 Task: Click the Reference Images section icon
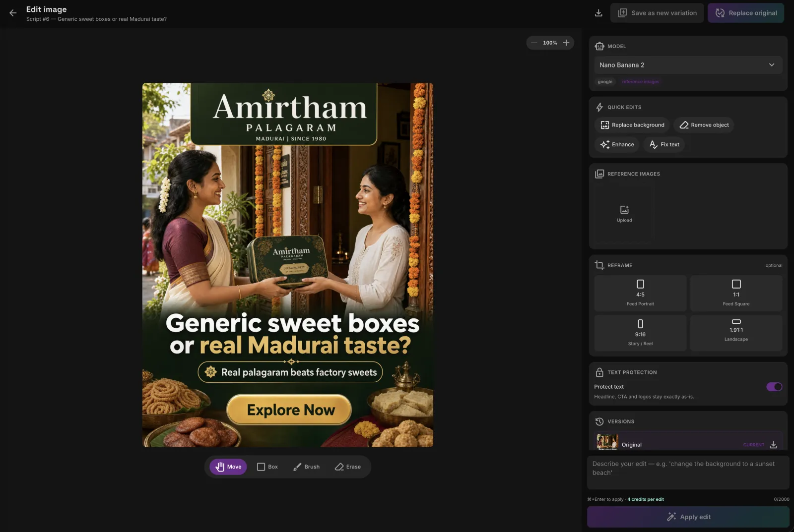(599, 174)
